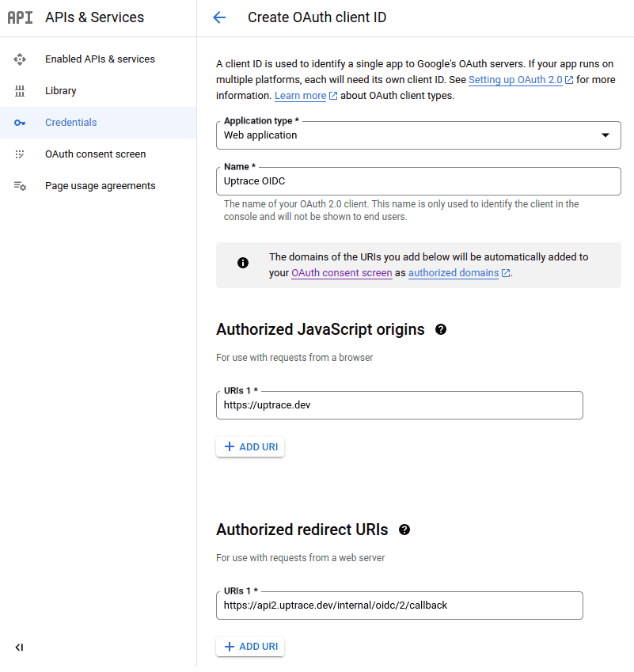The height and width of the screenshot is (672, 634).
Task: Click the Library sidebar icon
Action: click(x=20, y=91)
